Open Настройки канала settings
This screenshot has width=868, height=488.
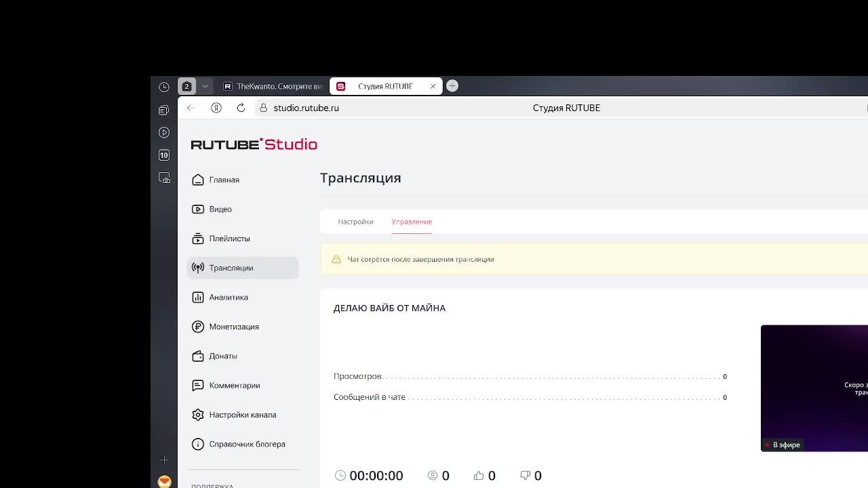coord(243,415)
